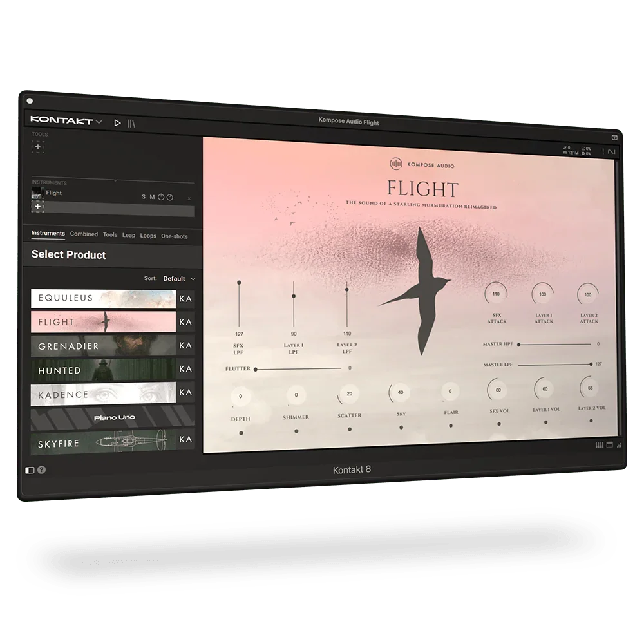Select the Grenadier product banner
644x644 pixels.
click(103, 346)
